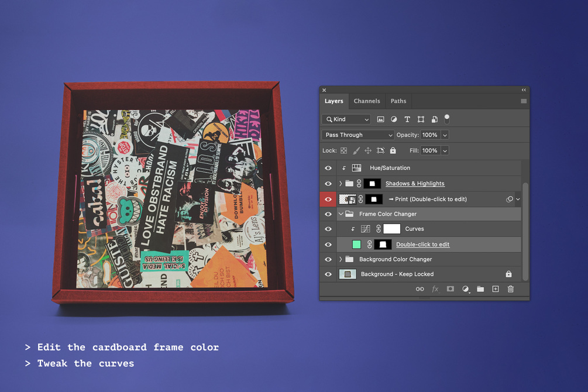Lock transparent pixels checkerboard icon
This screenshot has height=392, width=588.
(x=343, y=150)
